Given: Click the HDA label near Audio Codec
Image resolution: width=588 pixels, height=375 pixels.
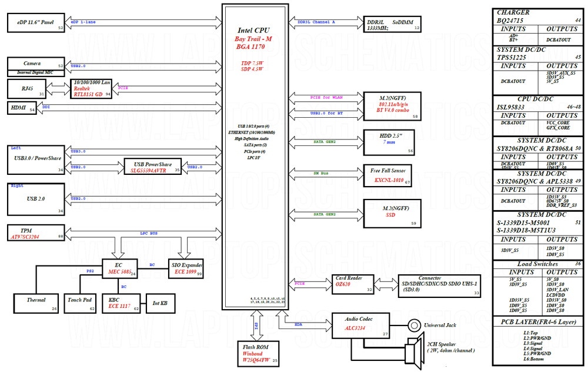Looking at the screenshot, I should click(298, 325).
